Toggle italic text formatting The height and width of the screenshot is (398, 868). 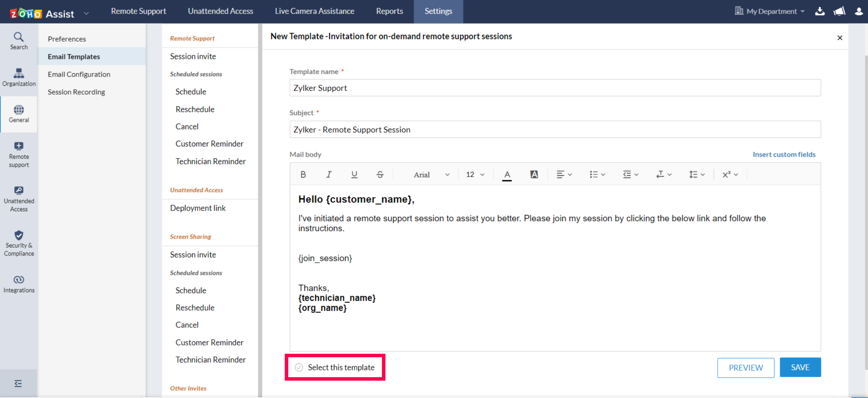click(329, 175)
